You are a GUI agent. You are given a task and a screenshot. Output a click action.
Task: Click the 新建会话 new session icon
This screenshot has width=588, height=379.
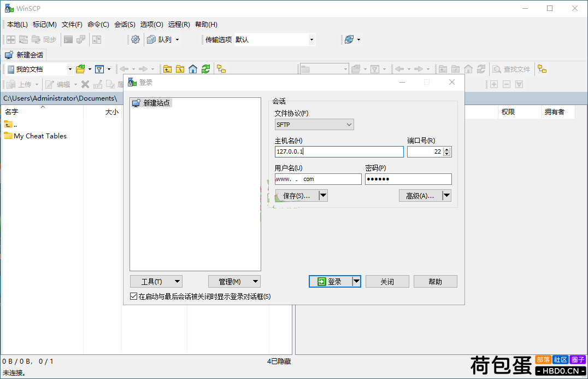coord(9,55)
